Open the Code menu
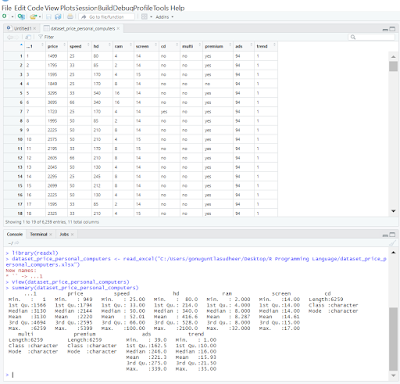This screenshot has width=400, height=384. (x=35, y=8)
